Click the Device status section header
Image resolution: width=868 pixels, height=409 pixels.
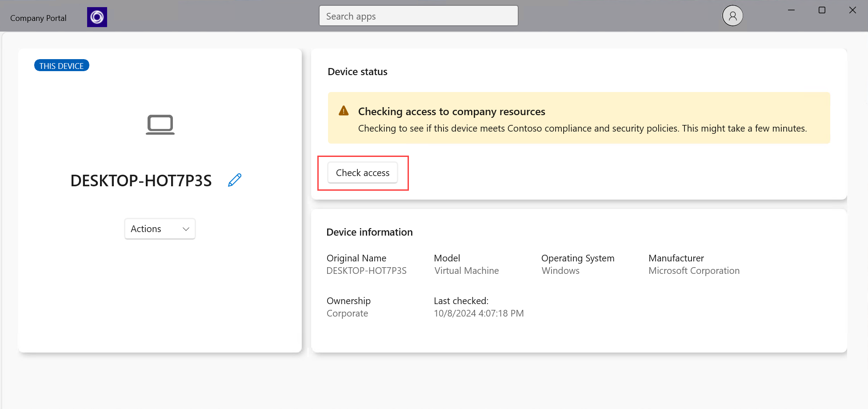[357, 71]
